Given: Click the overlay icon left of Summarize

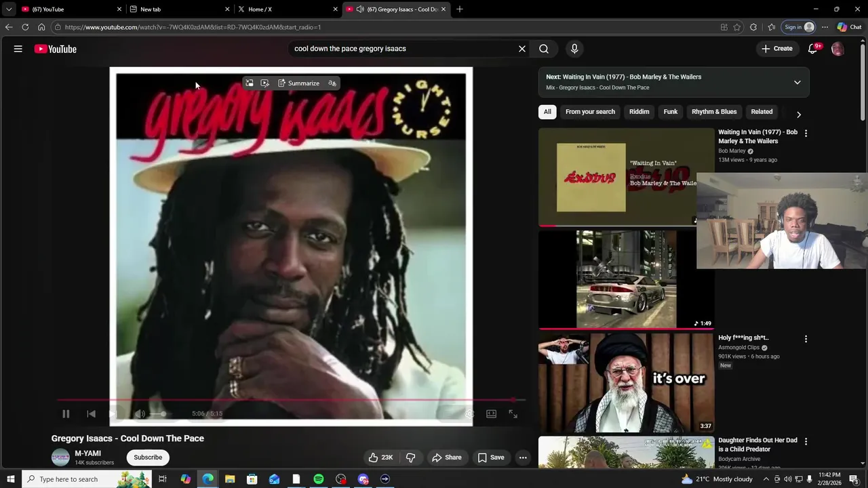Looking at the screenshot, I should (264, 83).
